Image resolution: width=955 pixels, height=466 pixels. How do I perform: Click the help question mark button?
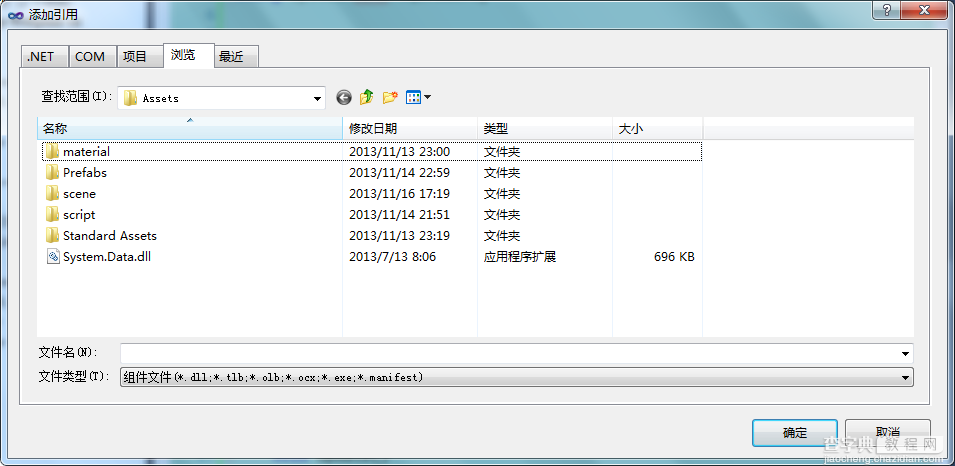tap(887, 9)
